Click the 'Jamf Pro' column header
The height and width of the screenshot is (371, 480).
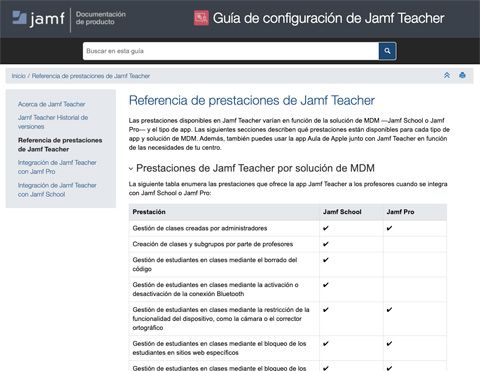pyautogui.click(x=400, y=212)
